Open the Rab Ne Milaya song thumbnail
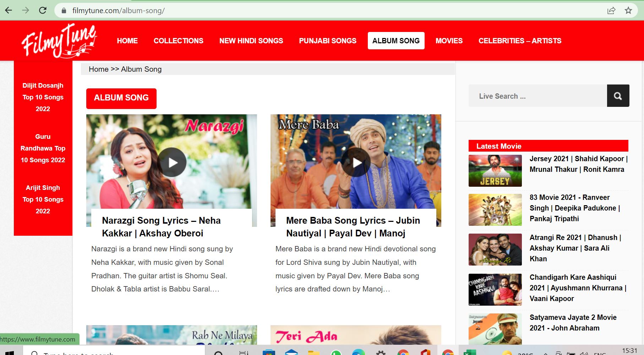 point(171,335)
